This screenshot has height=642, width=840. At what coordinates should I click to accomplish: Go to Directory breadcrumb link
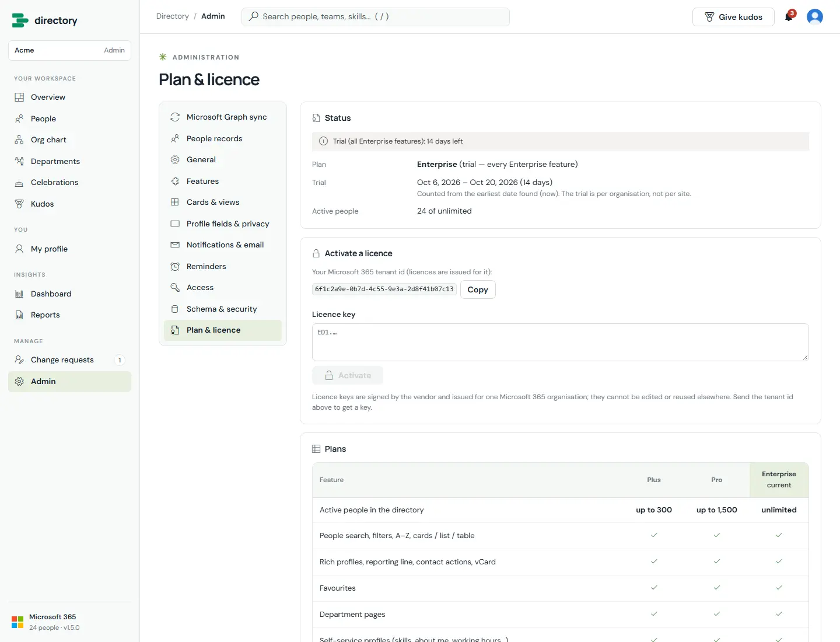(173, 16)
